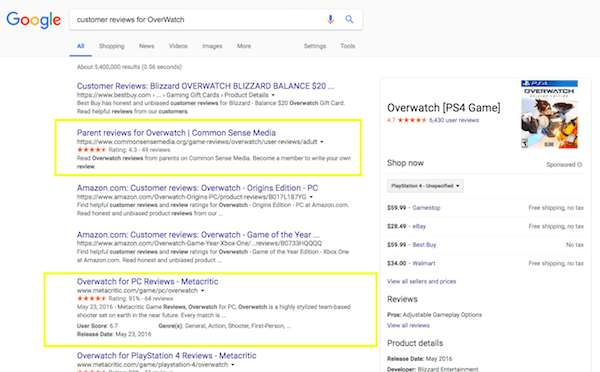The image size is (600, 372).
Task: Click the Overwatch [PS4 Game] title
Action: coord(443,108)
